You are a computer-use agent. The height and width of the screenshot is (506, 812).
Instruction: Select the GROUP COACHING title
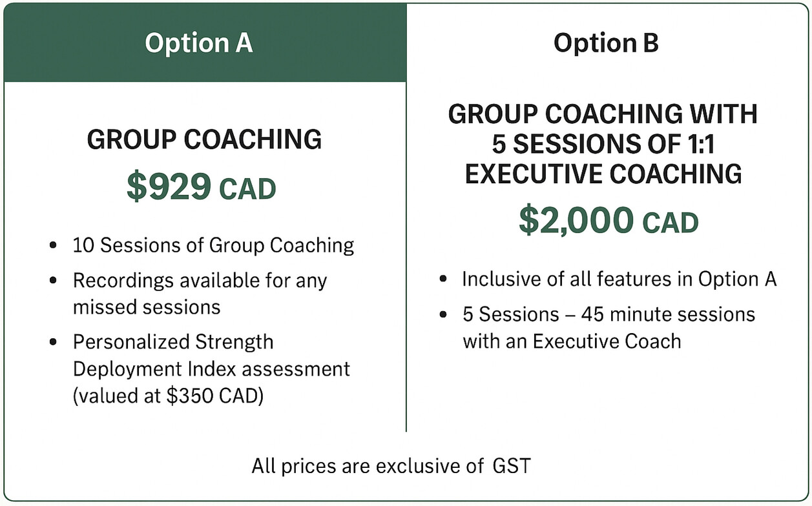pos(204,140)
